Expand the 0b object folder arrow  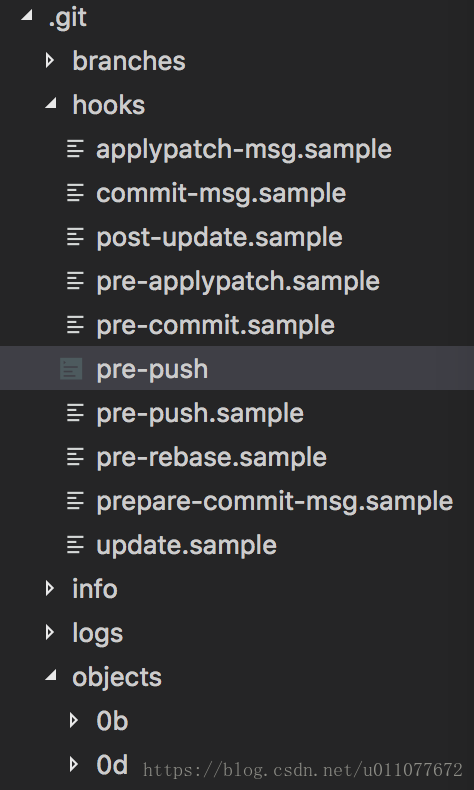(x=74, y=720)
